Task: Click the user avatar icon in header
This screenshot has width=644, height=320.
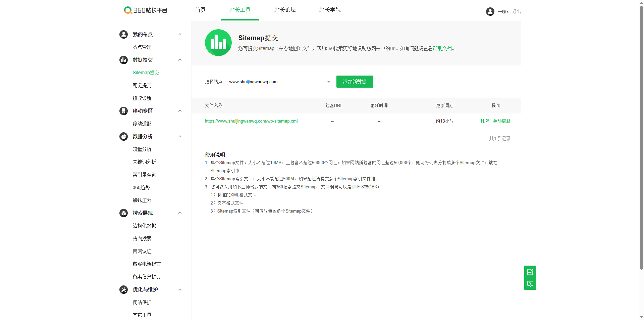Action: [490, 11]
